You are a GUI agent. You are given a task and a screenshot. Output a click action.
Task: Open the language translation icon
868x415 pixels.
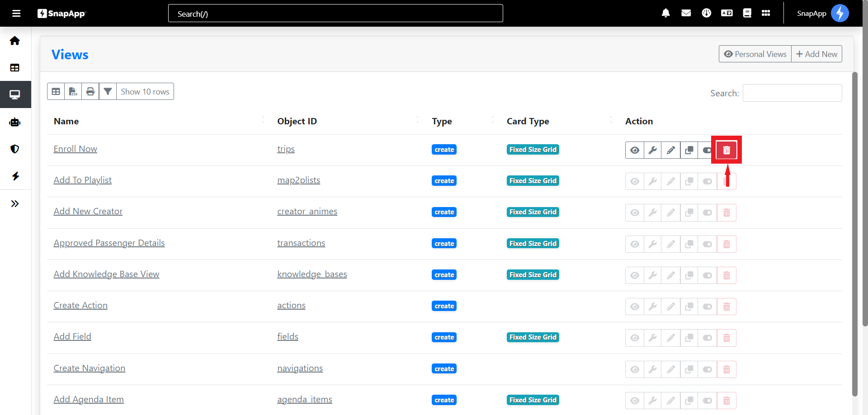tap(726, 13)
